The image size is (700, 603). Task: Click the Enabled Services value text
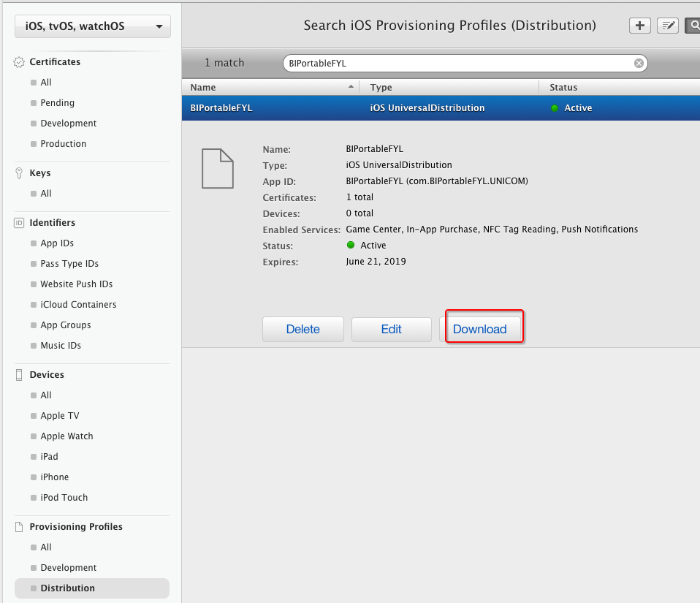click(492, 230)
